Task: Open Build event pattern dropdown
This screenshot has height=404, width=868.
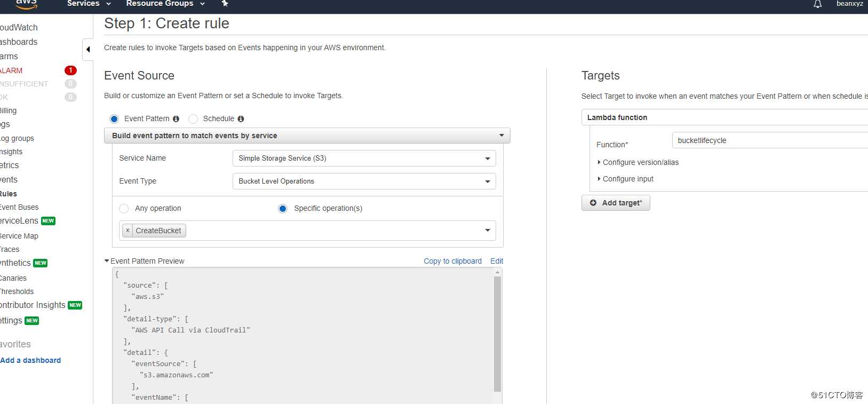Action: coord(307,136)
